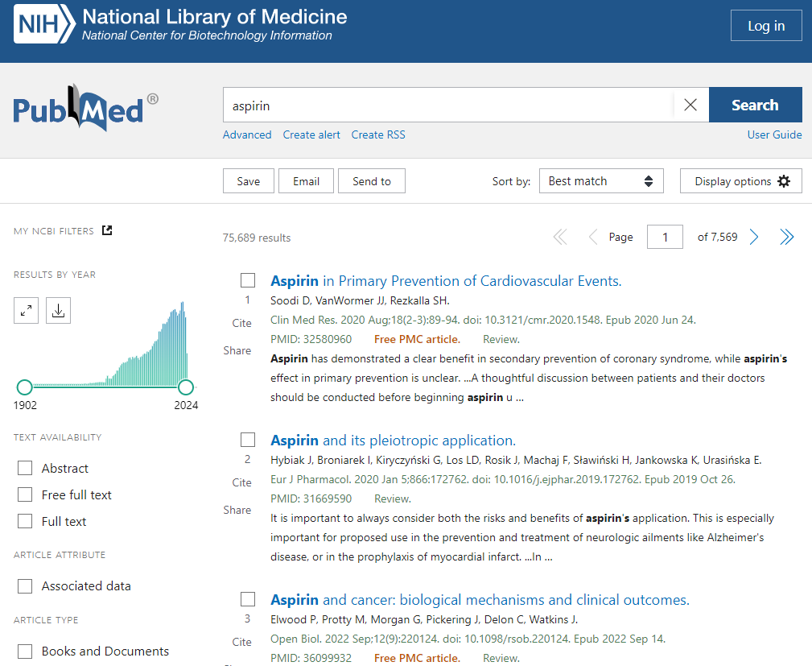
Task: Open the User Guide link
Action: [774, 134]
